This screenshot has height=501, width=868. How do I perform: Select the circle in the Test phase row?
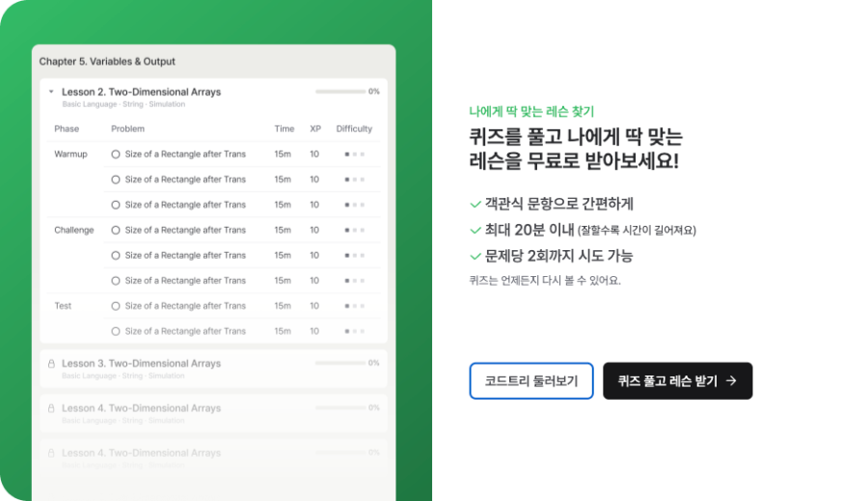point(116,306)
